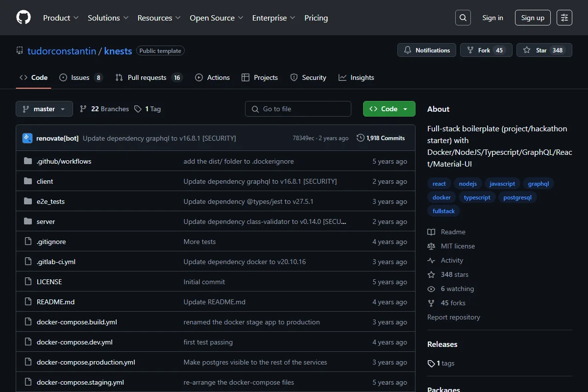The height and width of the screenshot is (392, 588).
Task: Click the Go to file search field
Action: click(298, 109)
